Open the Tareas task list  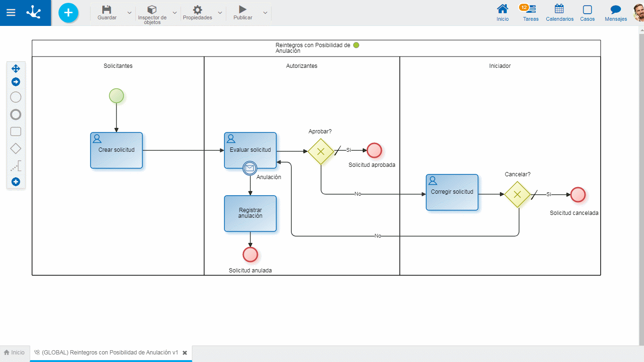point(530,13)
